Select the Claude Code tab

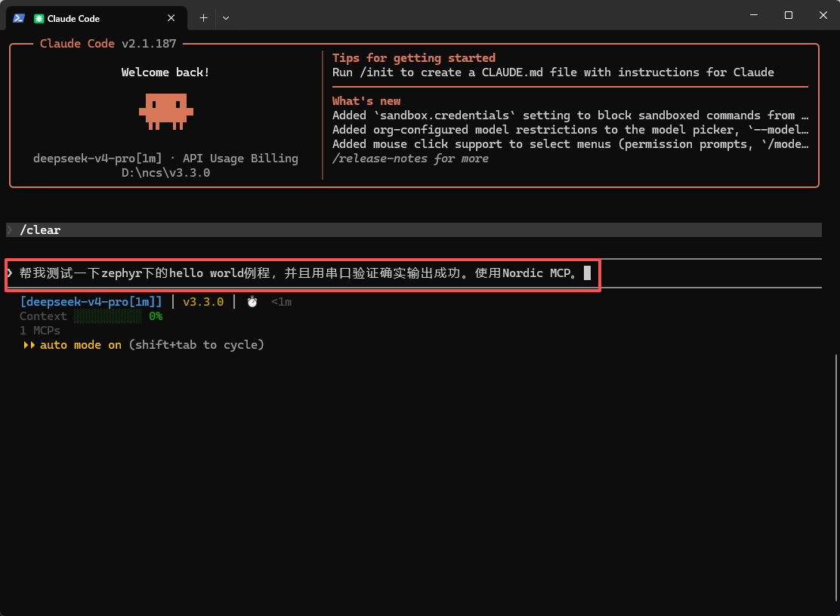[x=97, y=18]
